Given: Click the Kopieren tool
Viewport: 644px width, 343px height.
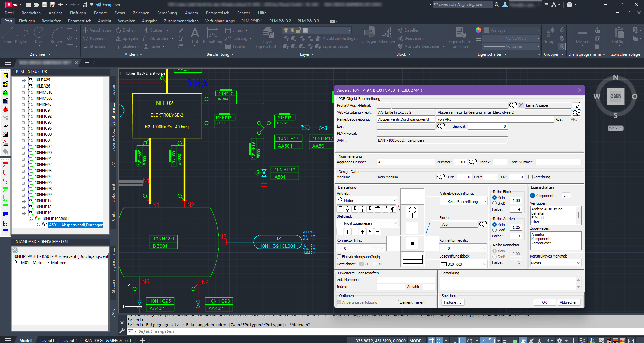Looking at the screenshot, I should click(94, 38).
